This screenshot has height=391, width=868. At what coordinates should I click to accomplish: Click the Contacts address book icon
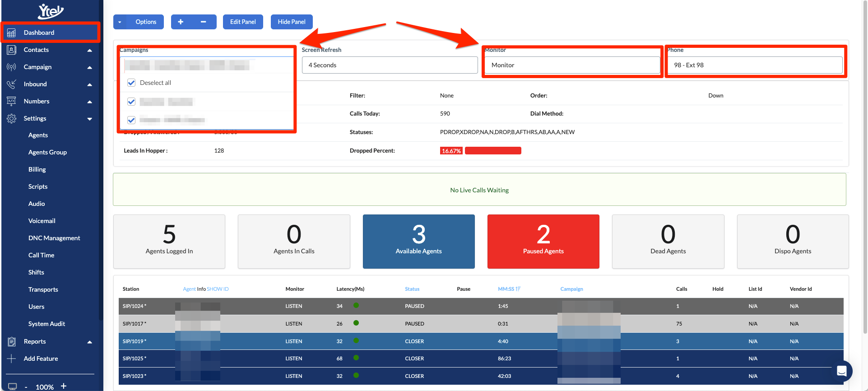[x=12, y=50]
